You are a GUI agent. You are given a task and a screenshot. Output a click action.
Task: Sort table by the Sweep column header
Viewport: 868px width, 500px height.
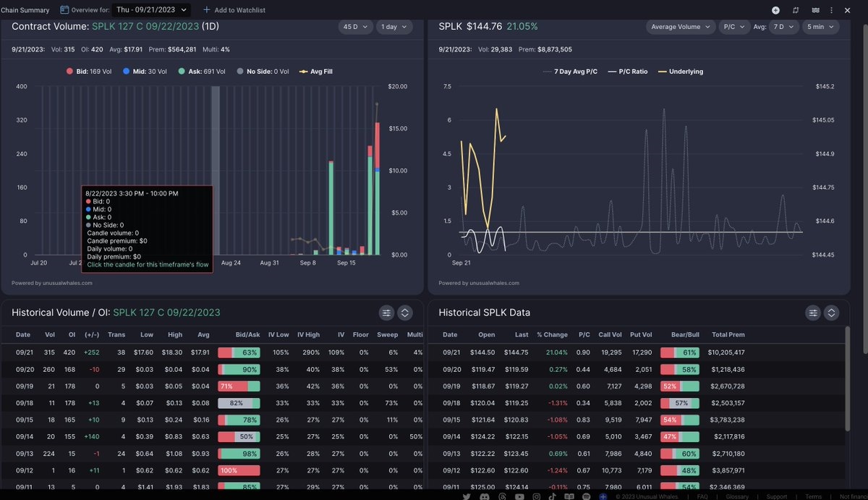click(387, 334)
